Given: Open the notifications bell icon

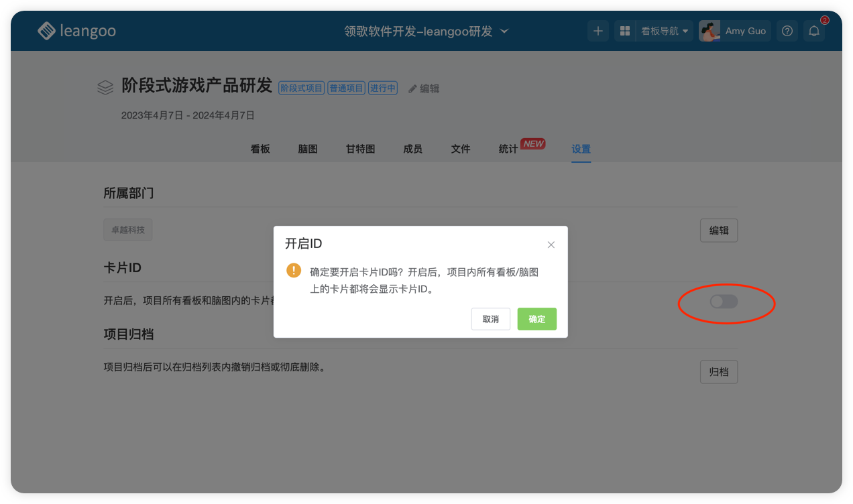Looking at the screenshot, I should point(814,31).
